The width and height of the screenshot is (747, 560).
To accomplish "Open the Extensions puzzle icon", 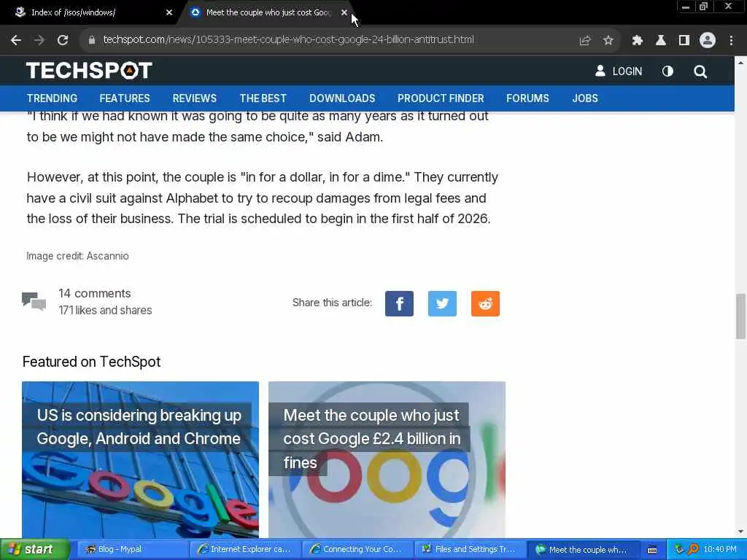I will pos(637,41).
